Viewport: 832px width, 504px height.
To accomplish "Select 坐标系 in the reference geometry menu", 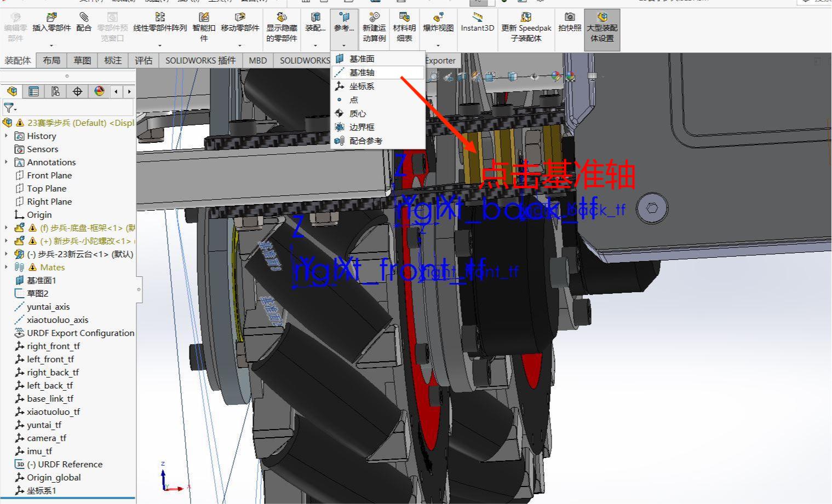I will (x=362, y=86).
